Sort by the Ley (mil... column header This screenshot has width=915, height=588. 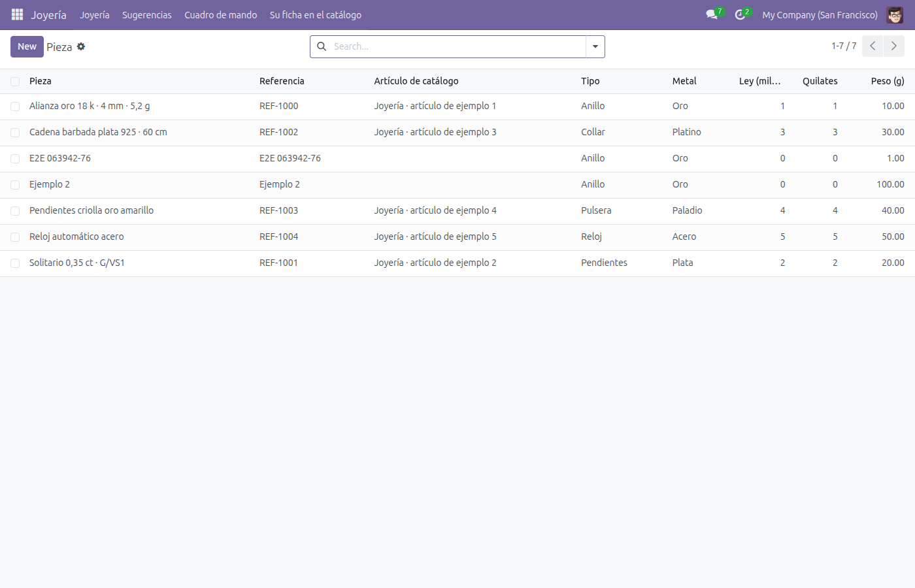coord(759,81)
